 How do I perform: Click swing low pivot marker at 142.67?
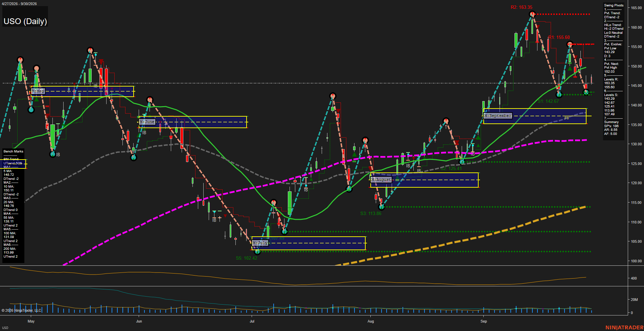(559, 95)
